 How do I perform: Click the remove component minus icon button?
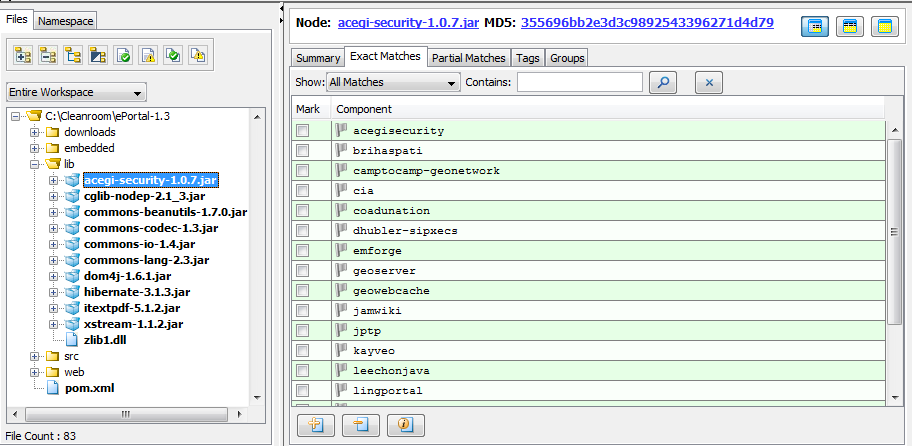tap(361, 424)
